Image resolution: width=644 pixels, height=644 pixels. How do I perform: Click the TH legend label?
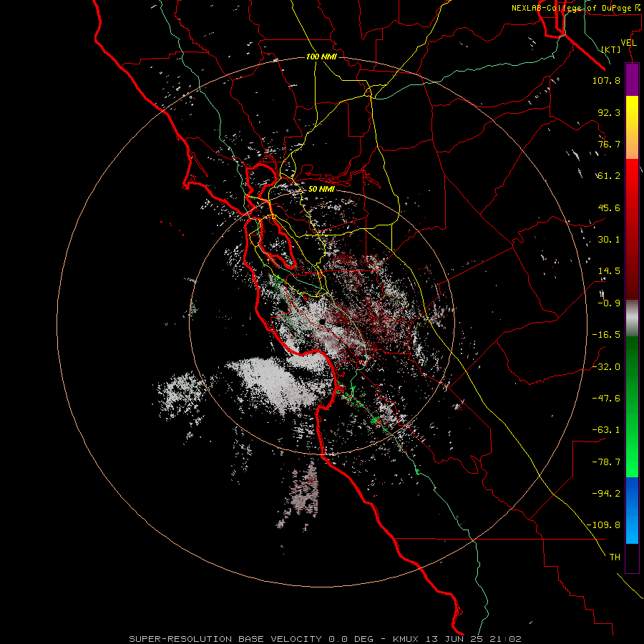pyautogui.click(x=615, y=557)
